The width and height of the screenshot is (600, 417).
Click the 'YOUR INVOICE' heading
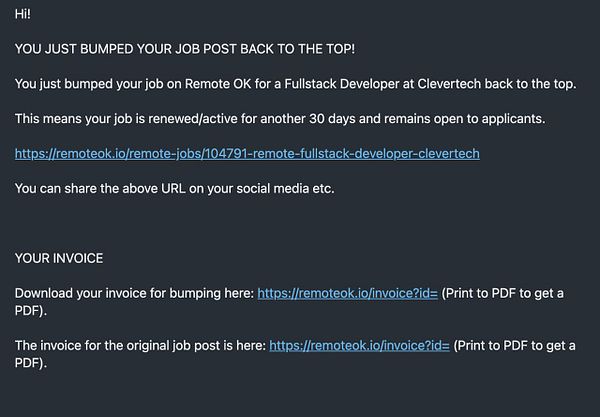(x=58, y=258)
